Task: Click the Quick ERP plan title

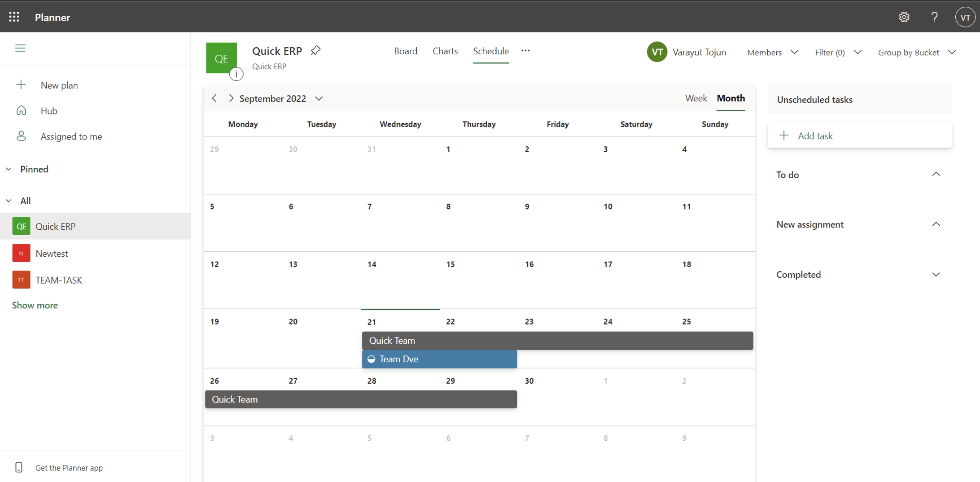Action: (277, 51)
